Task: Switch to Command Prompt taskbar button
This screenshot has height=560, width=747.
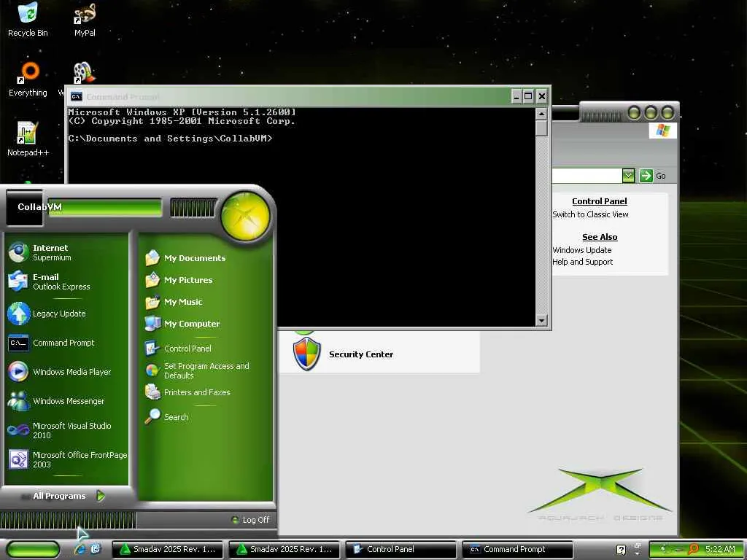Action: (517, 549)
